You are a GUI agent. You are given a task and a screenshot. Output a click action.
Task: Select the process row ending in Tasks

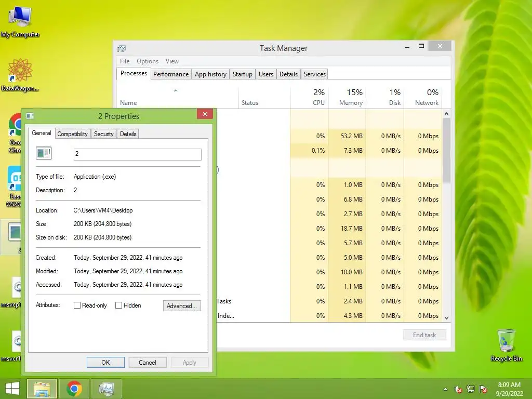point(329,301)
